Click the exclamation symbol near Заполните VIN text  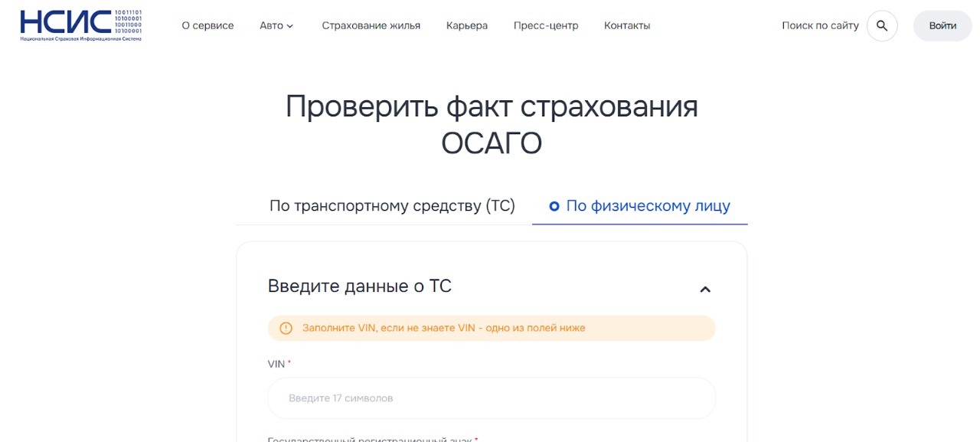(285, 328)
